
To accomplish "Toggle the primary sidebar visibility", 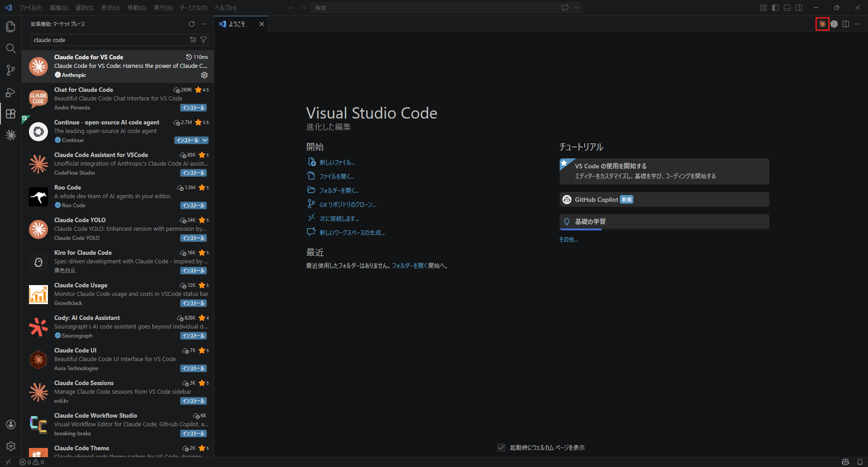I will pyautogui.click(x=775, y=8).
